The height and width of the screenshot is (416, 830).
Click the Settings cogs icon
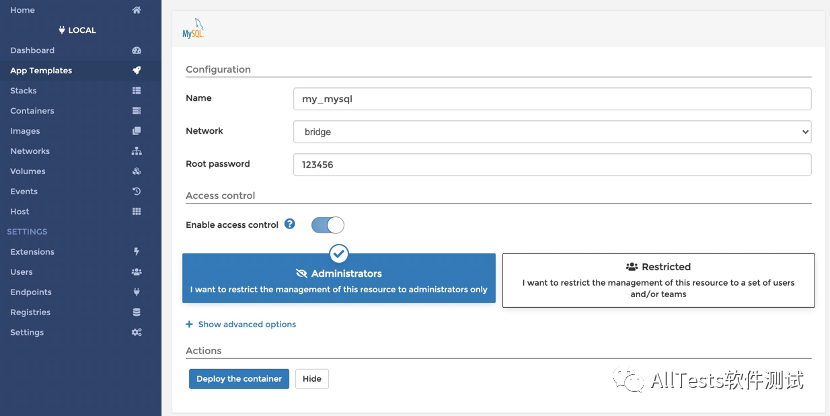tap(137, 332)
